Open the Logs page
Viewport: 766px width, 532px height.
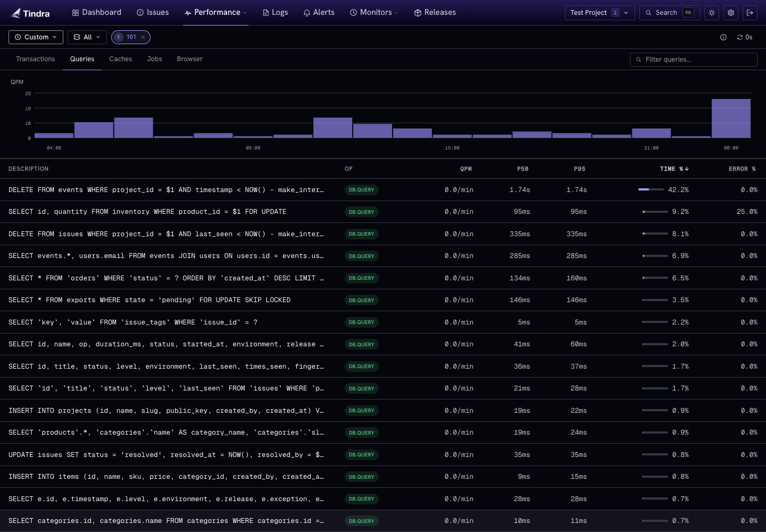[x=275, y=12]
